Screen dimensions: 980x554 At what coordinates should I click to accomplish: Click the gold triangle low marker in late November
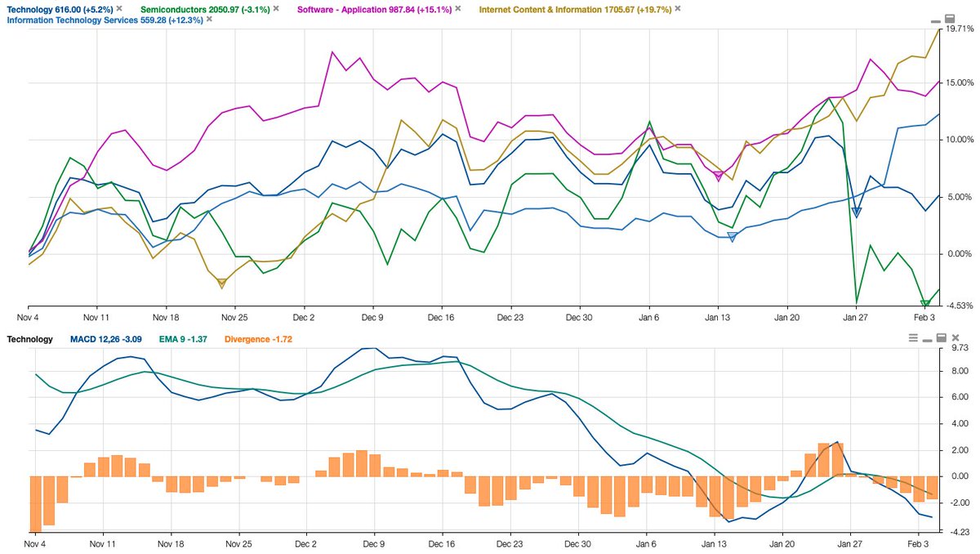pos(221,283)
